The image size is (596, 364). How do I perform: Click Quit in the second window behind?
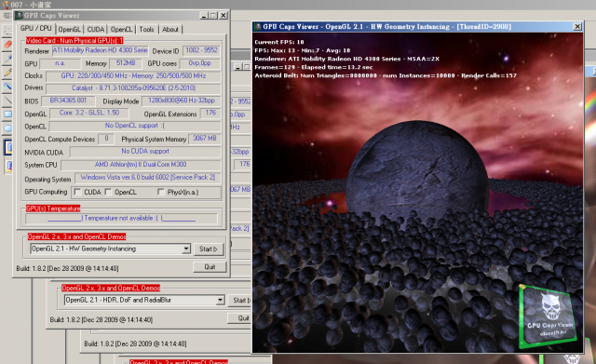(239, 318)
